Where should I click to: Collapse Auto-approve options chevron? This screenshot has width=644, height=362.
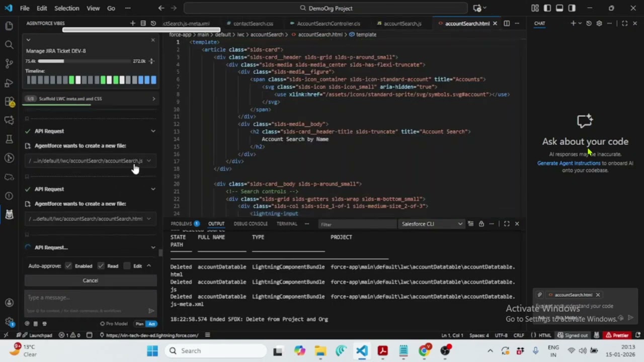148,266
